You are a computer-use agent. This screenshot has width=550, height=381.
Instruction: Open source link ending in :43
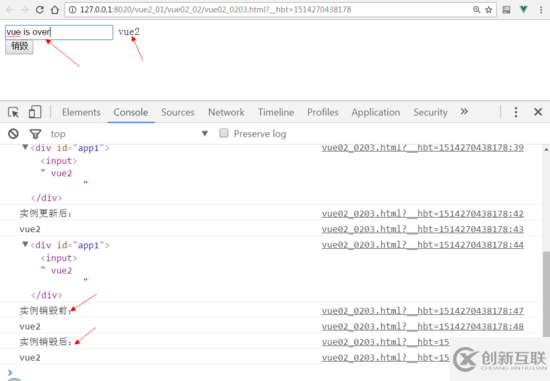pos(422,229)
